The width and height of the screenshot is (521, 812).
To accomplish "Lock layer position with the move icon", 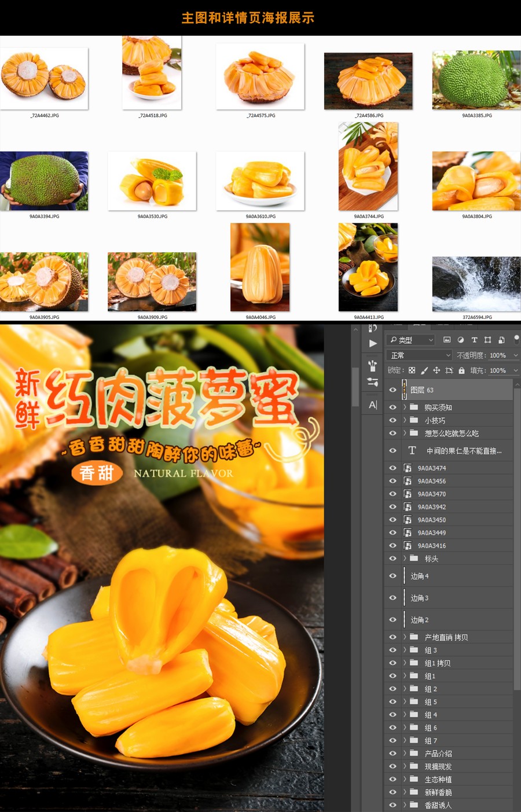I will [x=436, y=370].
